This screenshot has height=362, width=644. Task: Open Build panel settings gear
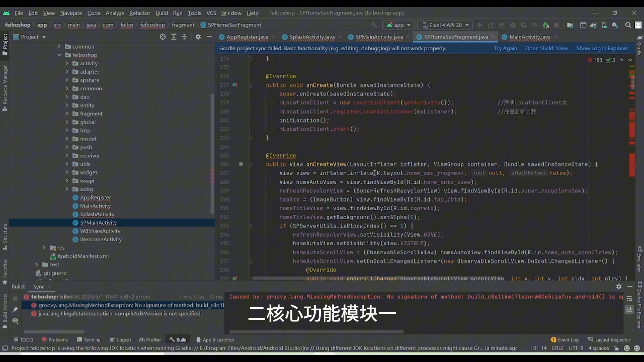(619, 287)
